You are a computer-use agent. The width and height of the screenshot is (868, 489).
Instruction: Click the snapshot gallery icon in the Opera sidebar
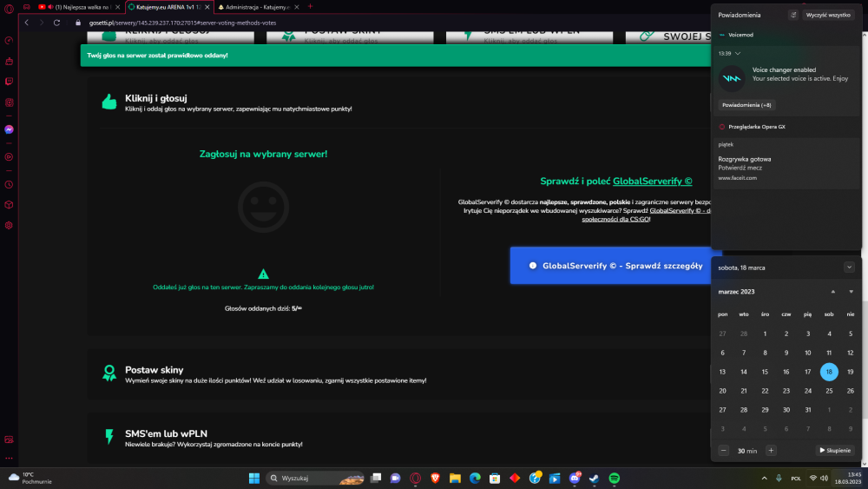[x=9, y=439]
